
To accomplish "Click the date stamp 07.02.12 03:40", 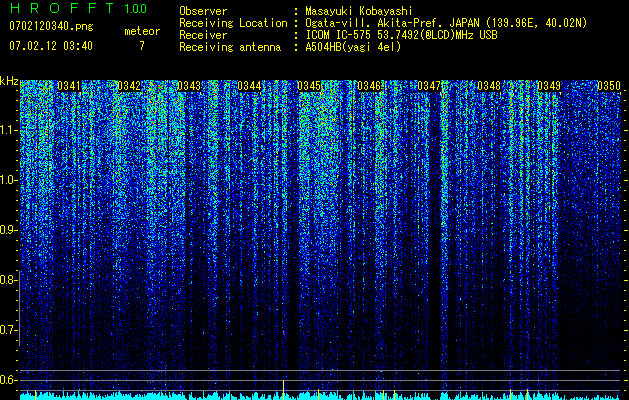I will click(51, 46).
